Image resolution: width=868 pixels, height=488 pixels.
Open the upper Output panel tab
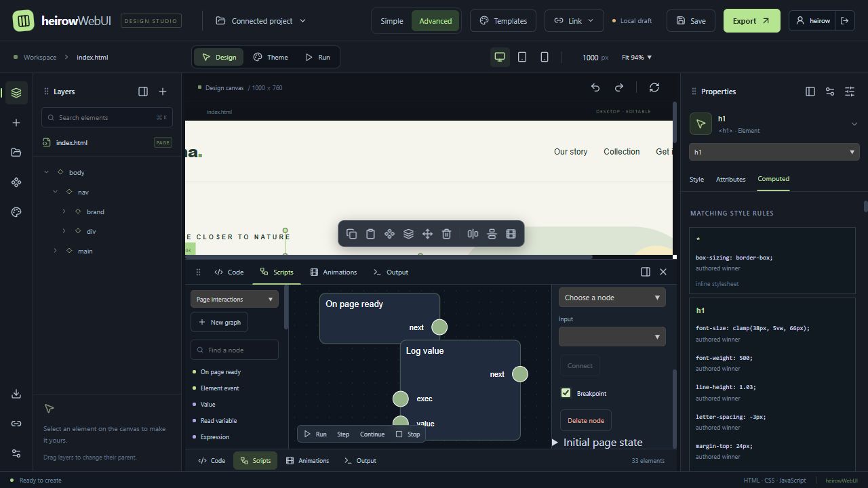point(391,272)
